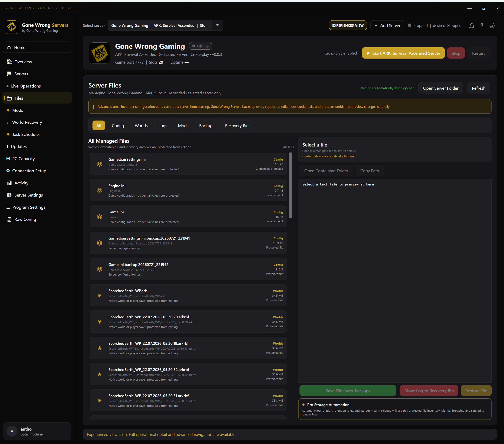Click the Add Server button

click(x=387, y=25)
